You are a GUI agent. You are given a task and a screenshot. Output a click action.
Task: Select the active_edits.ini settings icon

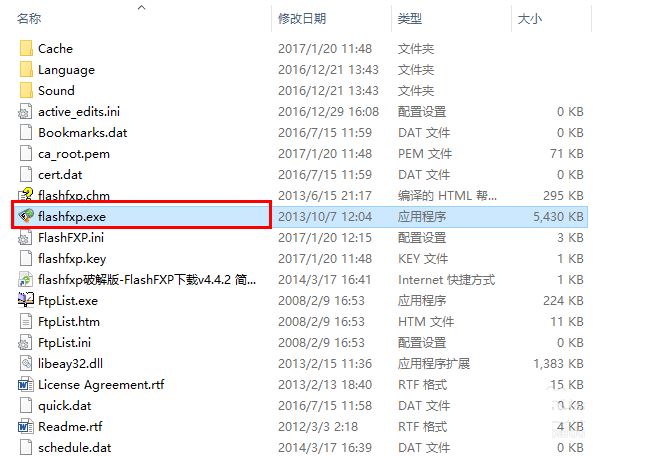(26, 112)
